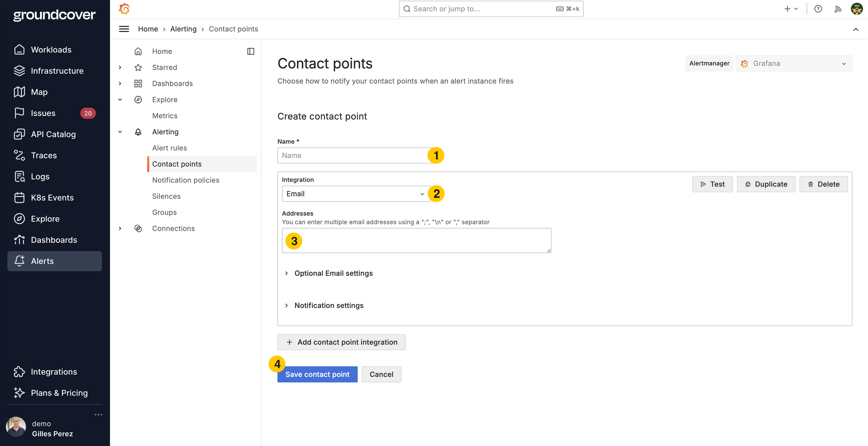Click the user avatar in top bar
The image size is (868, 446).
[x=857, y=9]
